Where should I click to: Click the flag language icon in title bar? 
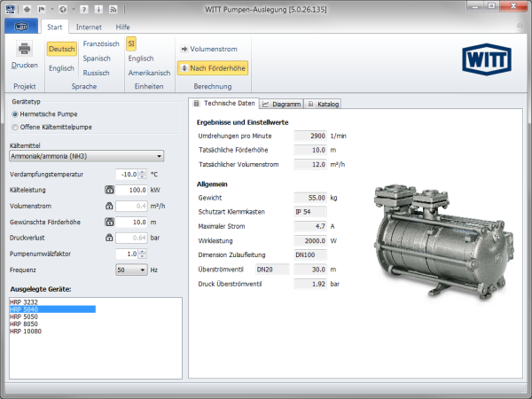(42, 10)
